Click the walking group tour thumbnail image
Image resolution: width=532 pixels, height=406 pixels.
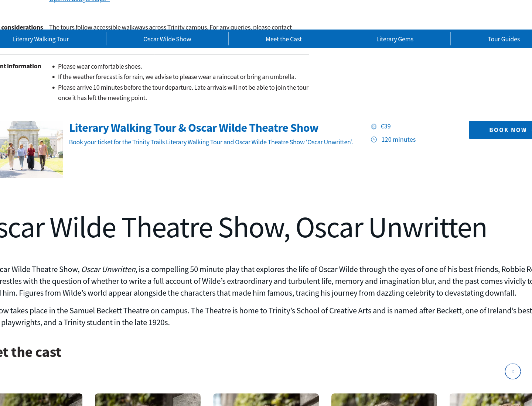pyautogui.click(x=31, y=149)
